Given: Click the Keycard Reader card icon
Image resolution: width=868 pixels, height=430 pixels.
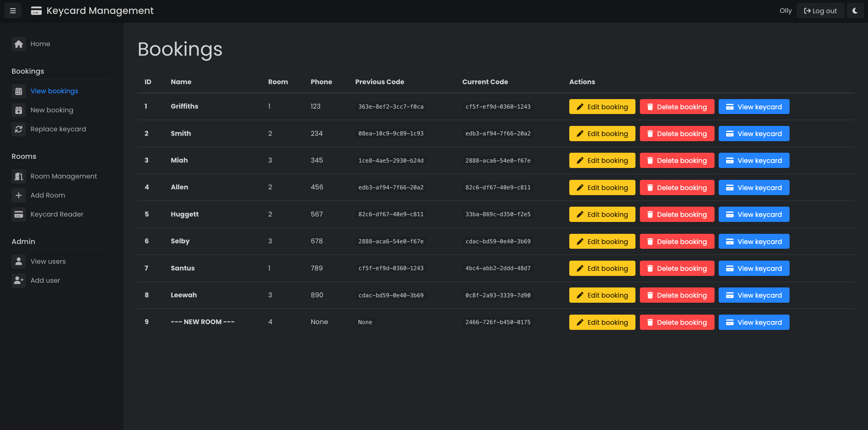Looking at the screenshot, I should pyautogui.click(x=19, y=214).
